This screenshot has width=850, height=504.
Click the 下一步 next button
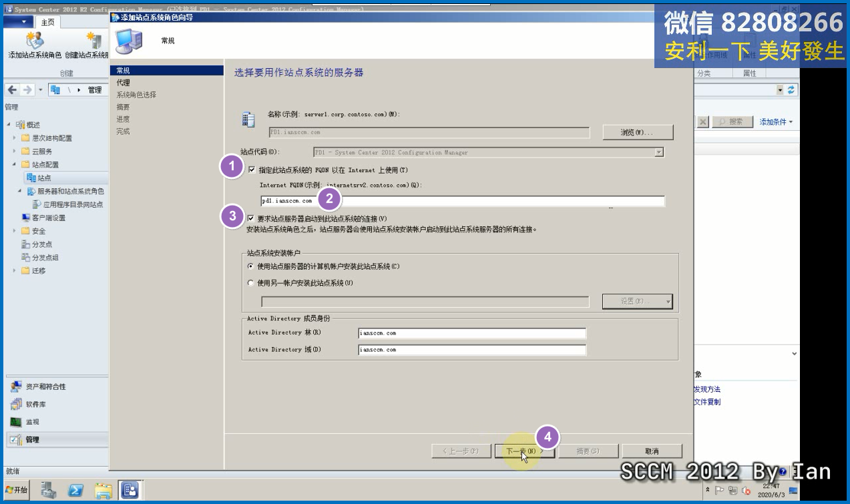pyautogui.click(x=525, y=451)
